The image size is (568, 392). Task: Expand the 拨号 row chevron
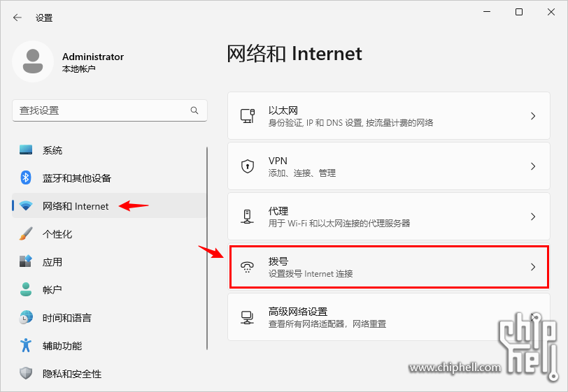(533, 267)
